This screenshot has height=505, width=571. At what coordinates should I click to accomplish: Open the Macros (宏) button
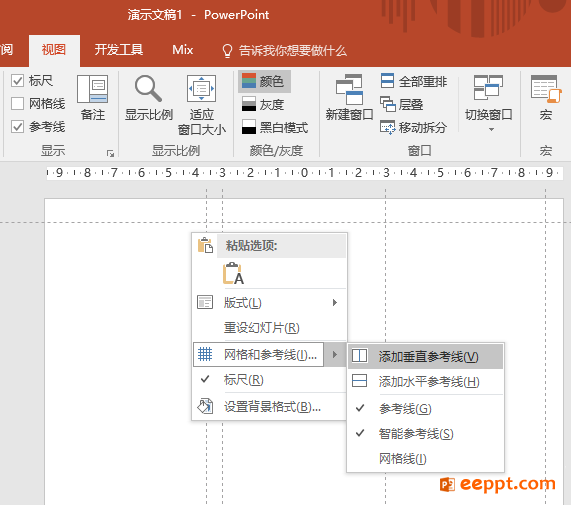(546, 98)
